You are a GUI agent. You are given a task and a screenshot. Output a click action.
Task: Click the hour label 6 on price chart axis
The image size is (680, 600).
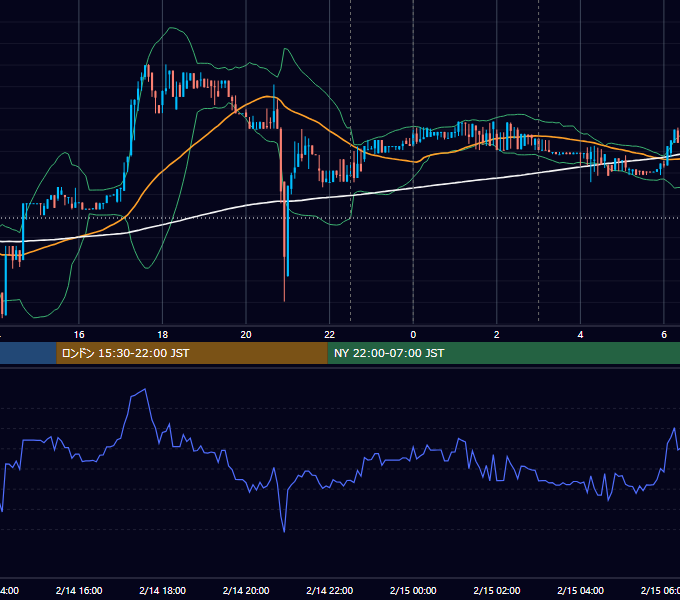pos(664,335)
